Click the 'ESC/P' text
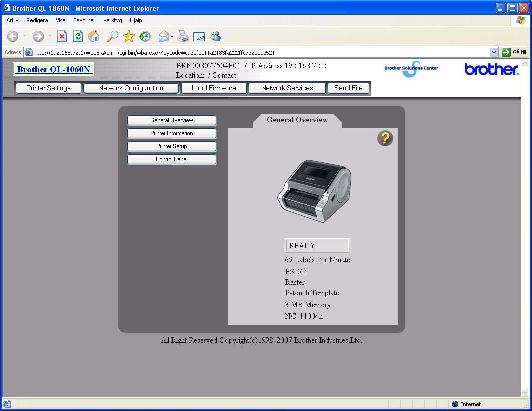The height and width of the screenshot is (411, 532). pos(295,272)
